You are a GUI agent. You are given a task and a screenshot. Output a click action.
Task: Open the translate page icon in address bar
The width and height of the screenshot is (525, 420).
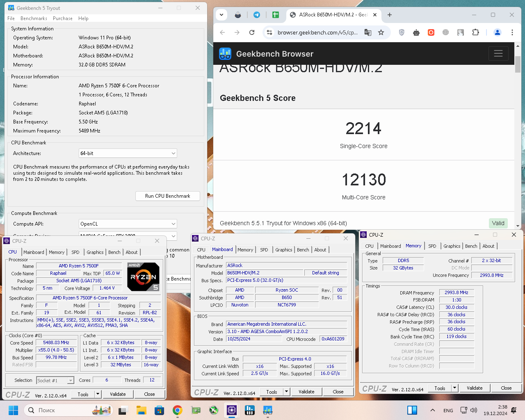pos(368,32)
